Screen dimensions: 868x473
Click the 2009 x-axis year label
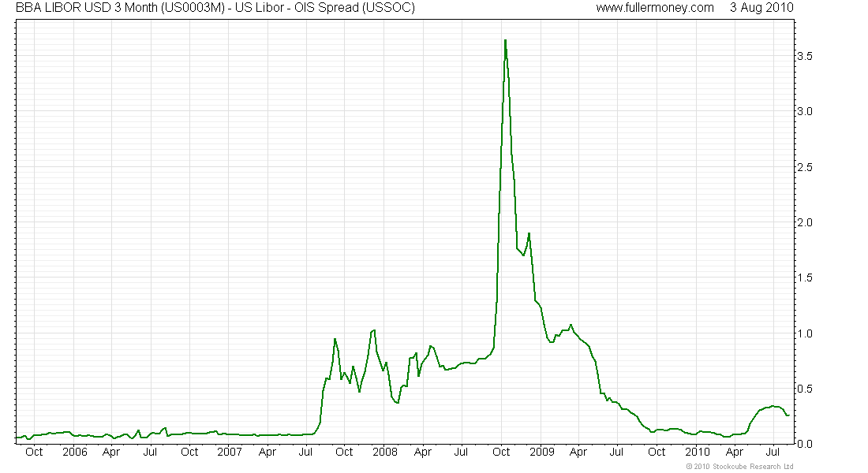[542, 452]
